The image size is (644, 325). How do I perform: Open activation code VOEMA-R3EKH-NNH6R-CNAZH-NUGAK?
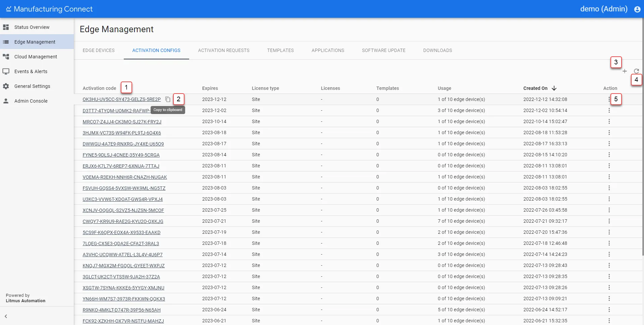tap(125, 177)
